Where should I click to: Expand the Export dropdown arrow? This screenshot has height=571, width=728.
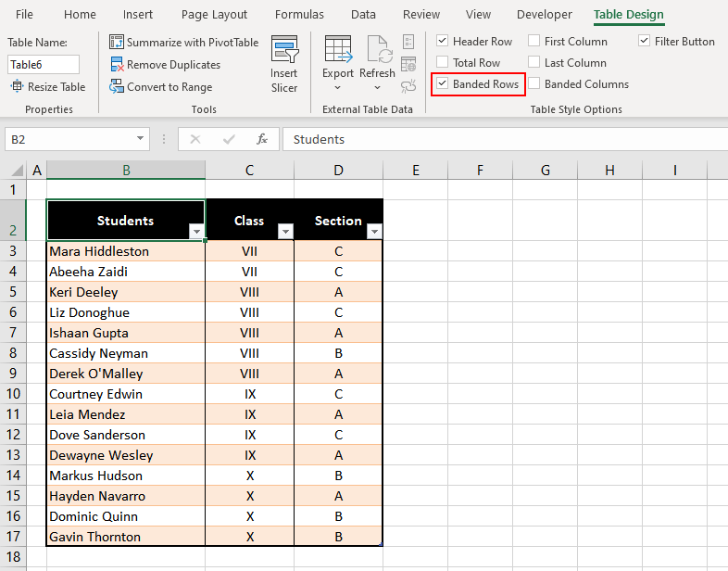338,87
